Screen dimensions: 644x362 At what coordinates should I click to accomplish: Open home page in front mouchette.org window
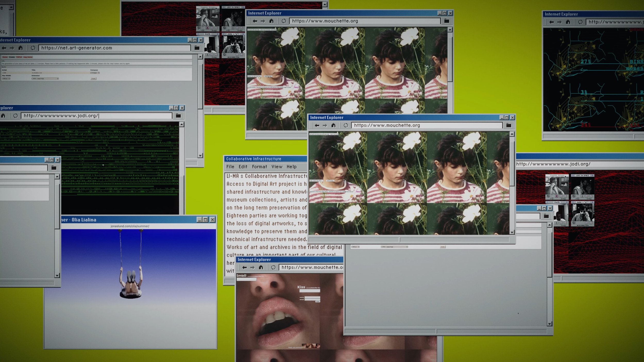[x=333, y=125]
